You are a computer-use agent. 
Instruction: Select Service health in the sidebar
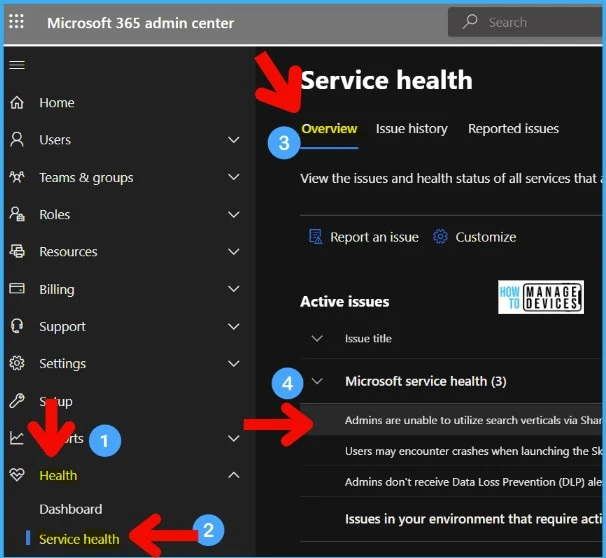[79, 539]
